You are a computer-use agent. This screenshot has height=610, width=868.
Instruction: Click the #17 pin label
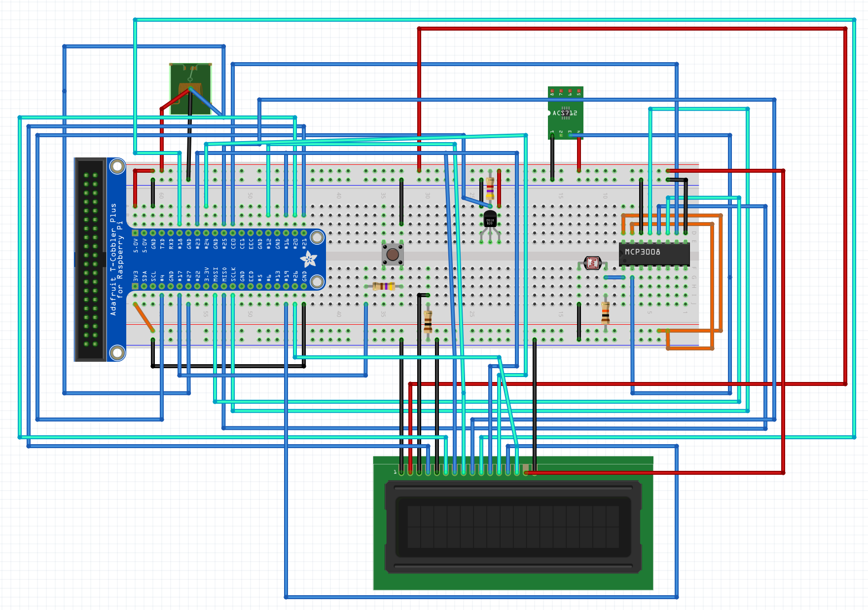[180, 276]
